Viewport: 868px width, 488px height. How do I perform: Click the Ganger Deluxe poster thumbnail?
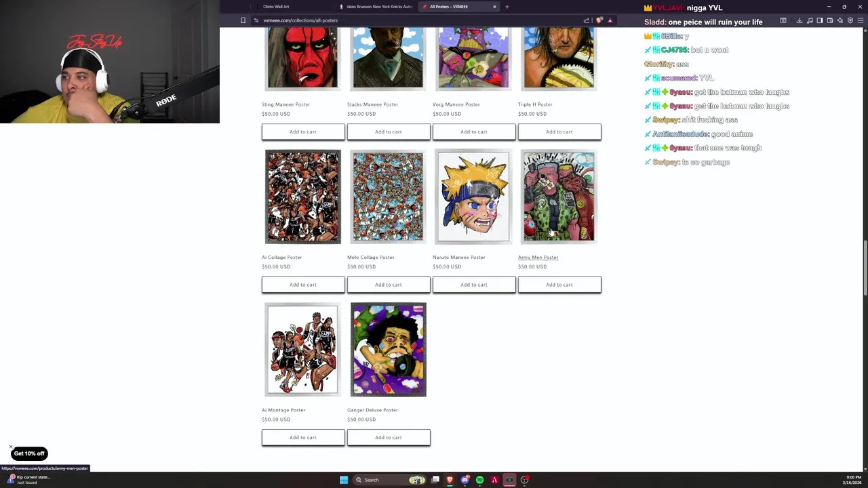coord(388,350)
